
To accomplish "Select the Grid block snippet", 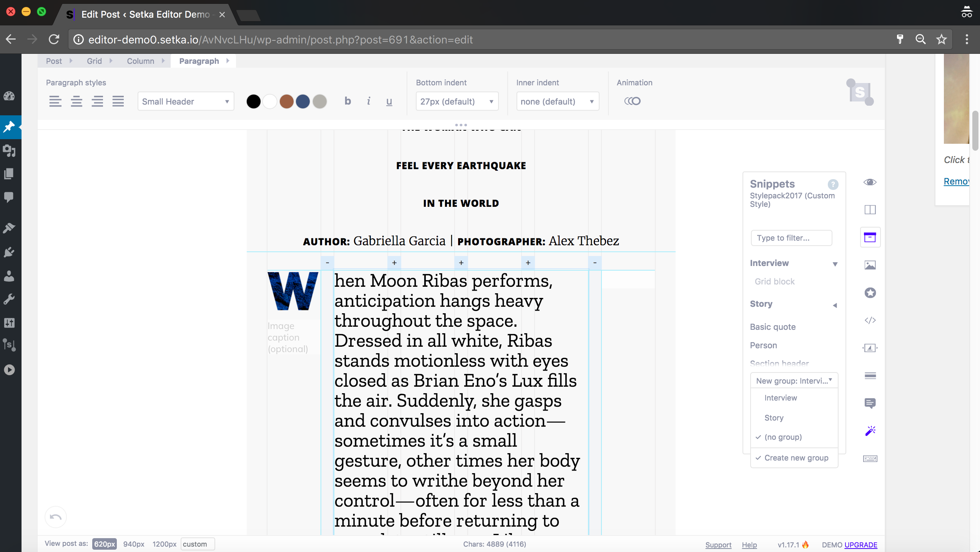I will [x=774, y=281].
